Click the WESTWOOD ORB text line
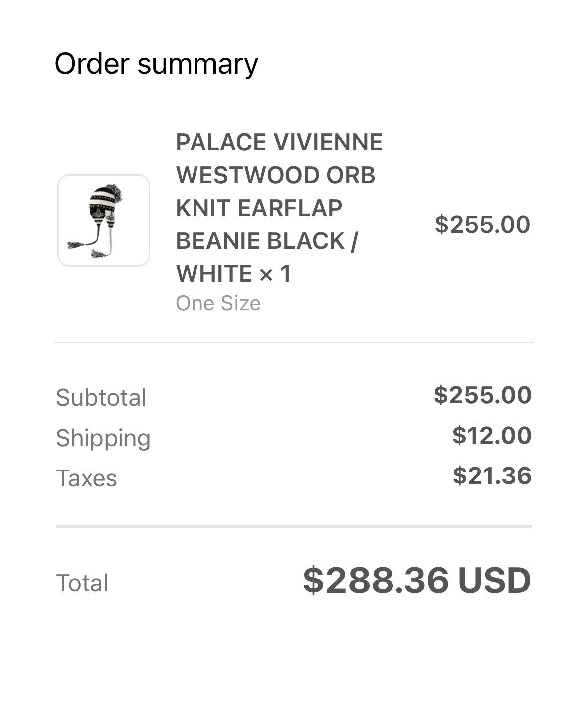The image size is (588, 706). [275, 175]
